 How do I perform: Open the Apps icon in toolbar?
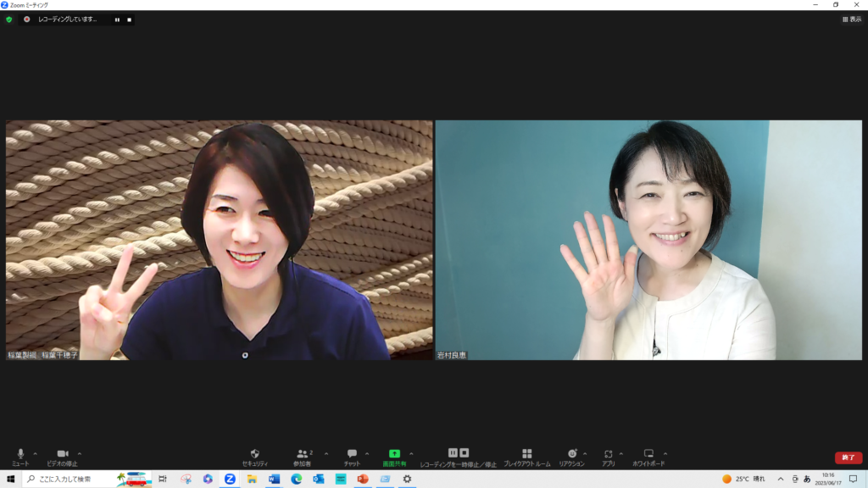(609, 456)
